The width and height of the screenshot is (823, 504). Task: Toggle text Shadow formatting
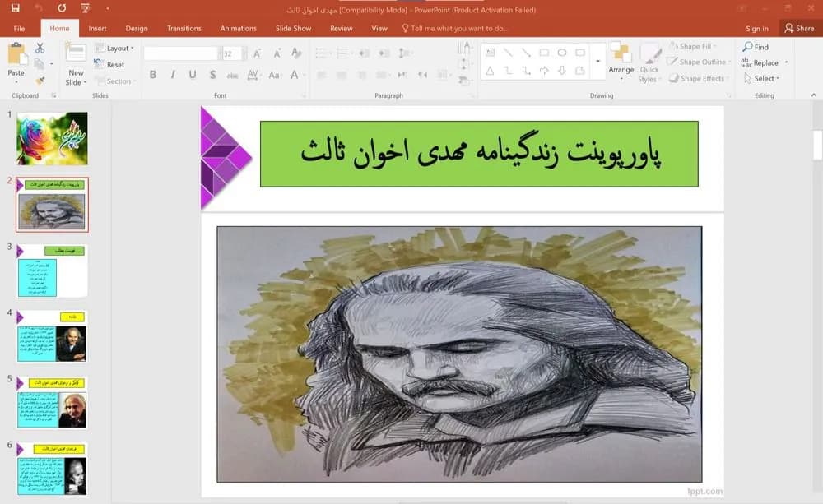(x=212, y=75)
